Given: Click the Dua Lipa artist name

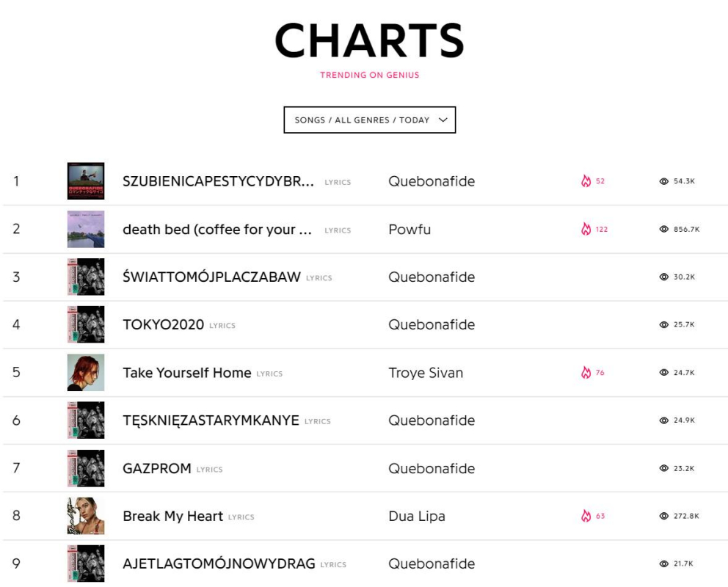Looking at the screenshot, I should pyautogui.click(x=416, y=517).
